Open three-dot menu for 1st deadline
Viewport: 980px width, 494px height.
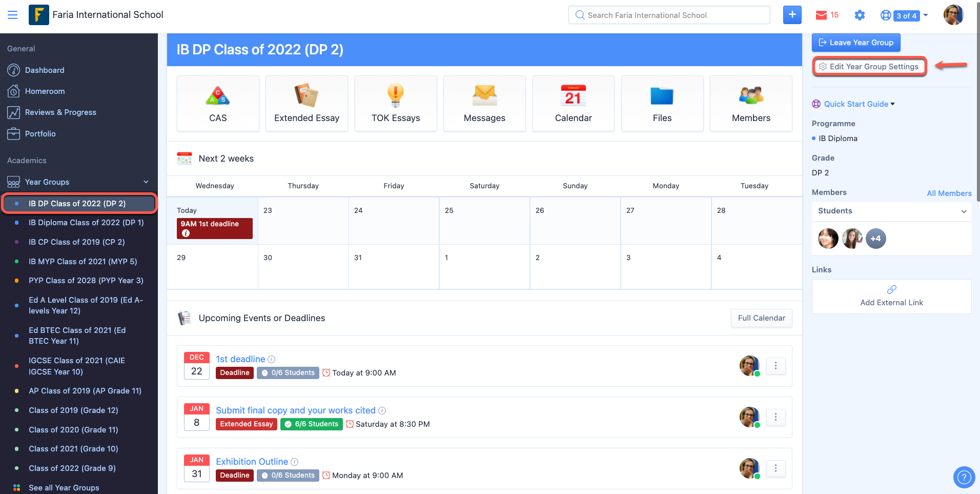[775, 366]
